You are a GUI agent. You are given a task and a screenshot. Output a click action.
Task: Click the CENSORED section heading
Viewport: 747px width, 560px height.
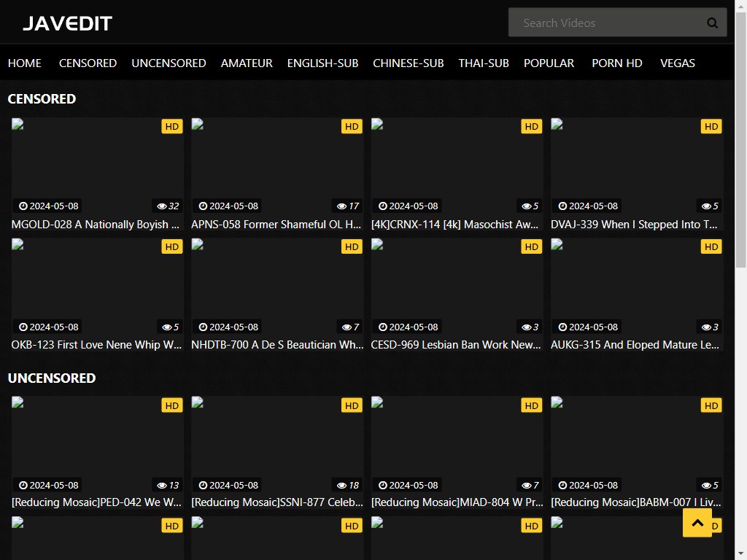tap(42, 99)
